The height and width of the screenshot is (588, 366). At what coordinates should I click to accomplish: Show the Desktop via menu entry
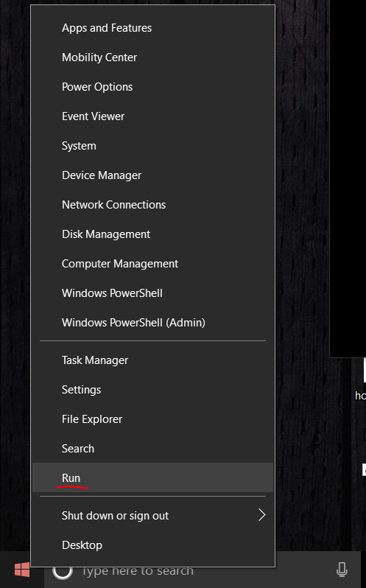click(x=153, y=545)
